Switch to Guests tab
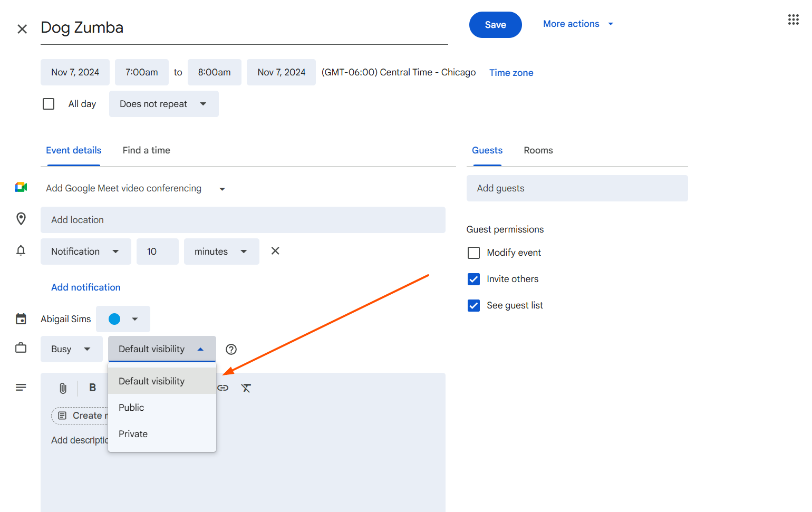 tap(487, 150)
